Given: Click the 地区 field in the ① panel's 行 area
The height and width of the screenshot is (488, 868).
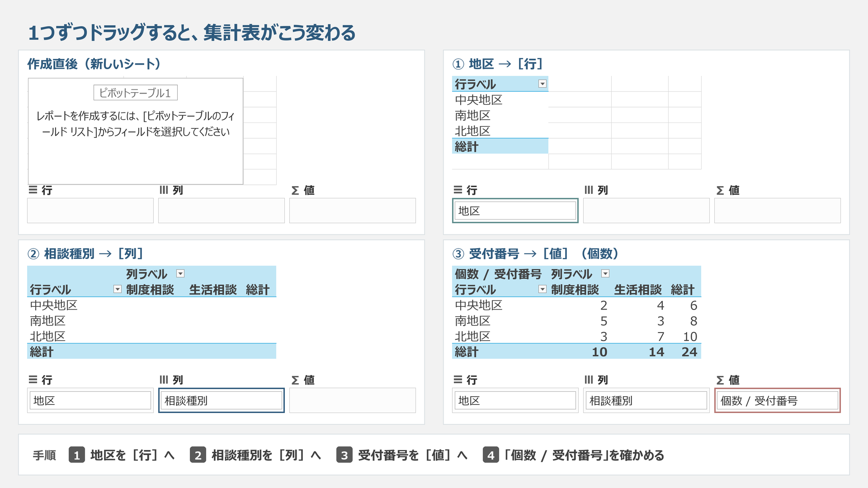Looking at the screenshot, I should click(x=515, y=211).
